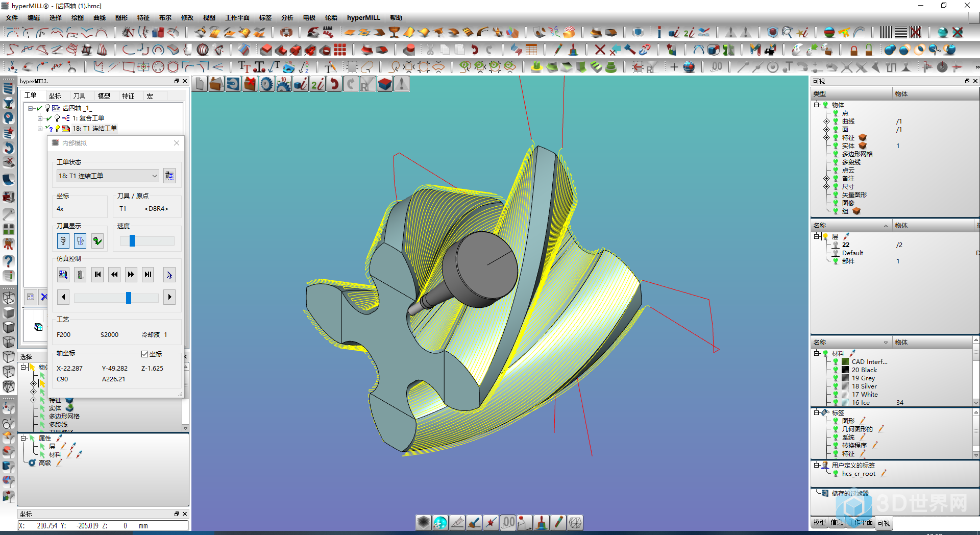Screen dimensions: 980x535
Task: Click the green check tool display icon
Action: (97, 241)
